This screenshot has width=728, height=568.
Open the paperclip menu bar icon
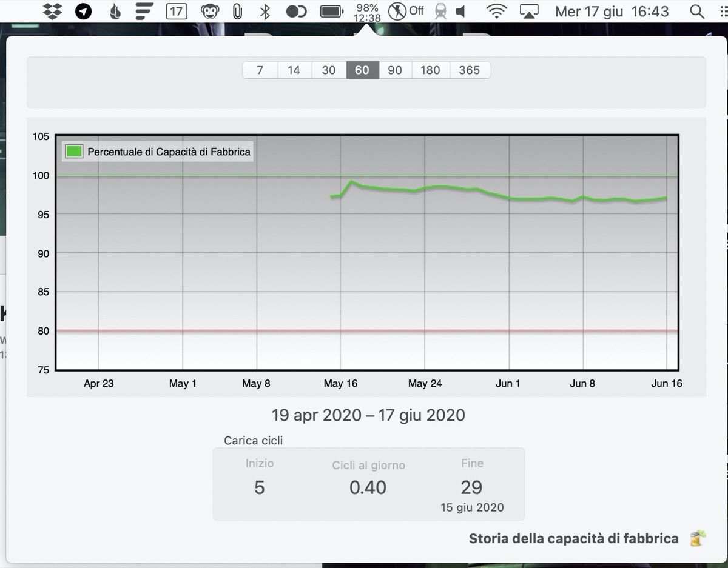click(x=238, y=11)
